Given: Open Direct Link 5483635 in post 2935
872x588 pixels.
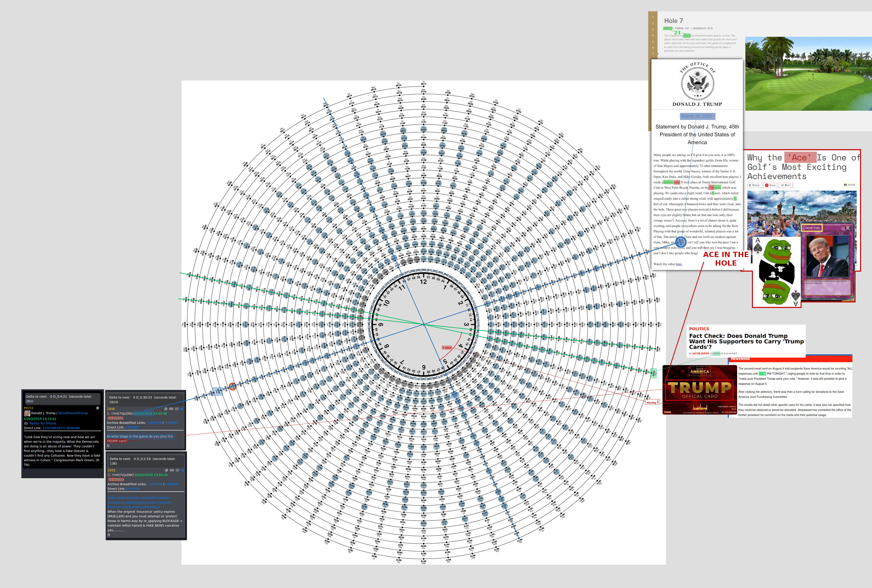Looking at the screenshot, I should click(133, 489).
